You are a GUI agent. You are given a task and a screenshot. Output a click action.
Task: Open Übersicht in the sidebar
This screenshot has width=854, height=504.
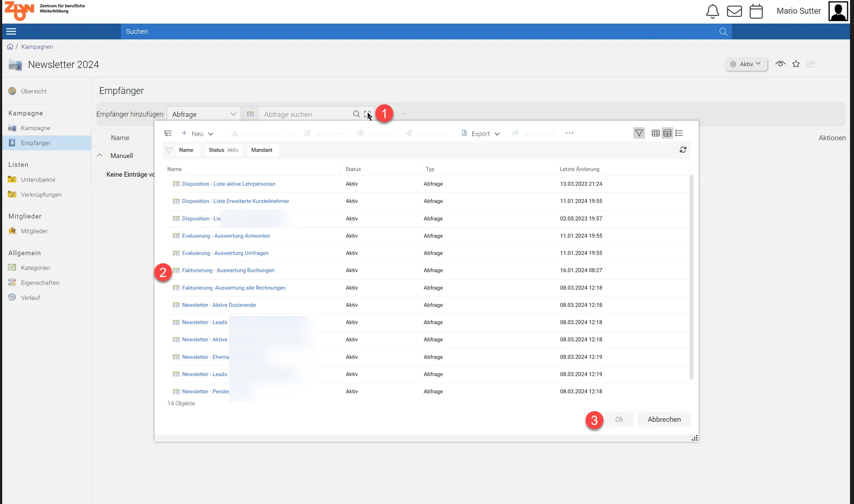[x=34, y=91]
